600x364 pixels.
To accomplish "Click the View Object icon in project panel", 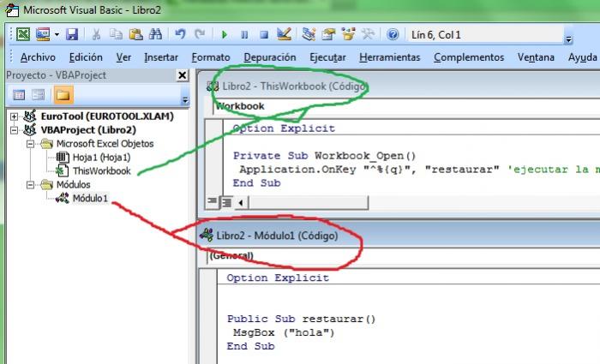I will 38,94.
